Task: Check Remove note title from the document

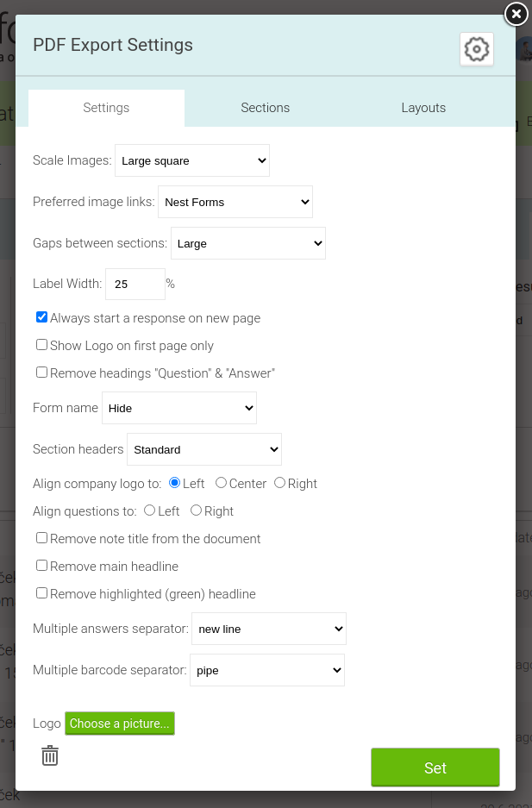Action: [x=41, y=538]
